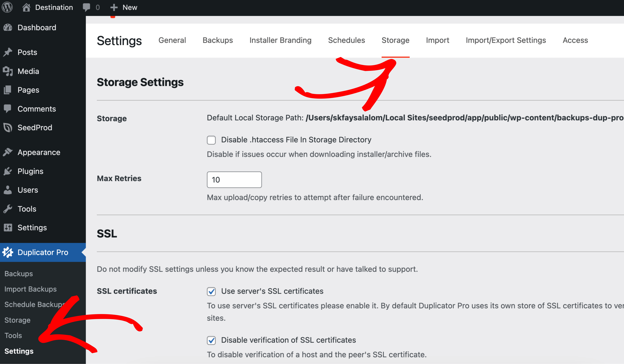Open the General settings tab
This screenshot has width=624, height=364.
172,40
